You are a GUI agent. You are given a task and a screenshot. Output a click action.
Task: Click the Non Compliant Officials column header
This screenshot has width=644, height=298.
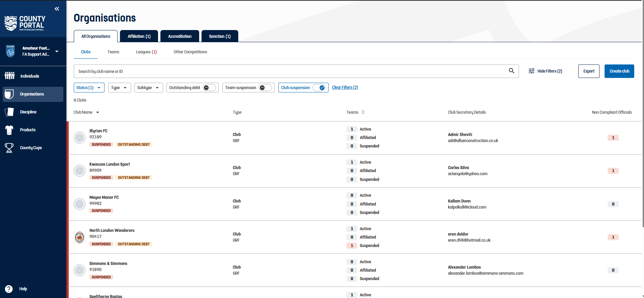(x=612, y=112)
